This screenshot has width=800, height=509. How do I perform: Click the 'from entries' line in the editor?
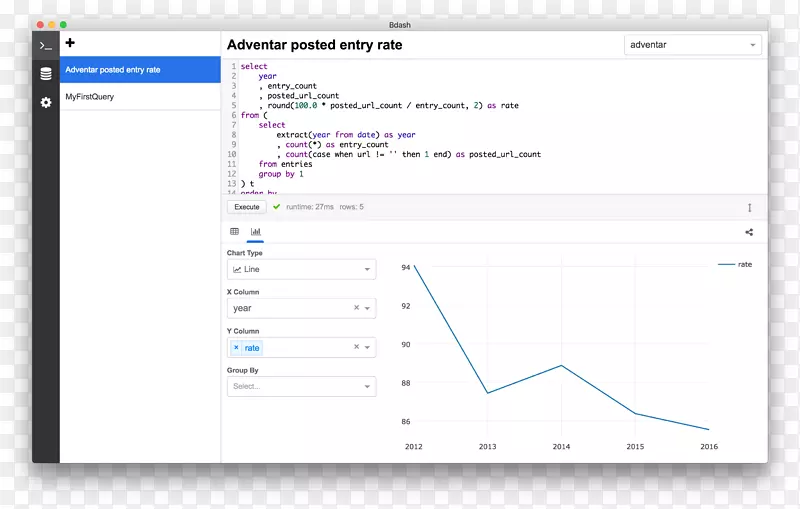285,164
